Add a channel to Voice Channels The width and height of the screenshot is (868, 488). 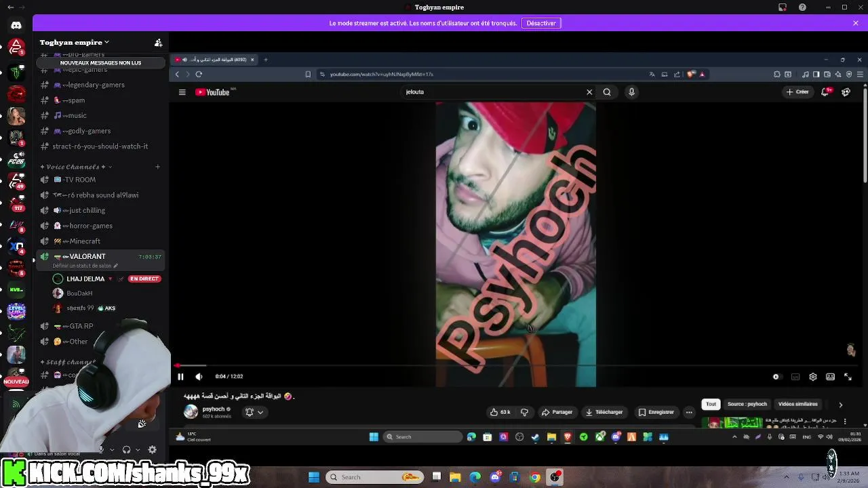(157, 167)
